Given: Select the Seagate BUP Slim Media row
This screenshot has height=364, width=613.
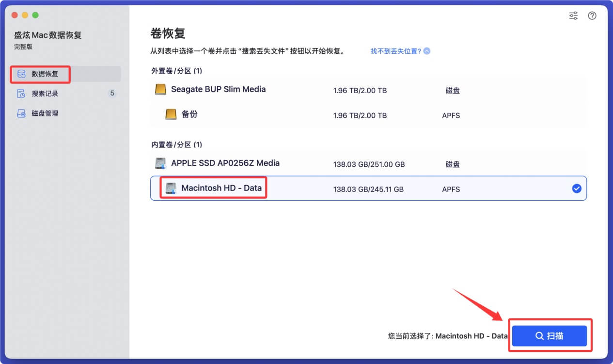Looking at the screenshot, I should click(x=339, y=89).
